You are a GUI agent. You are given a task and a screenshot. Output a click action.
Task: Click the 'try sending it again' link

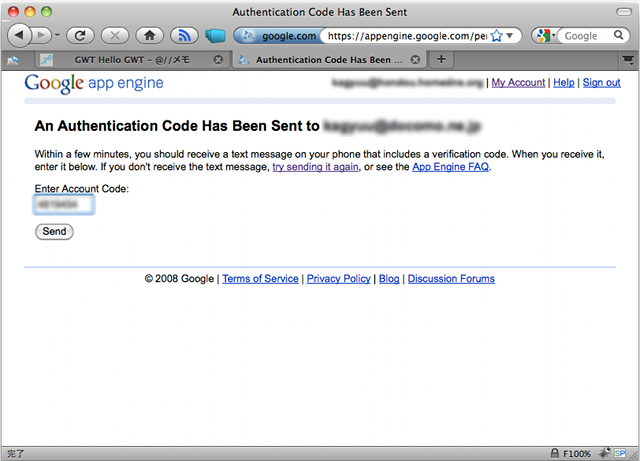(315, 167)
